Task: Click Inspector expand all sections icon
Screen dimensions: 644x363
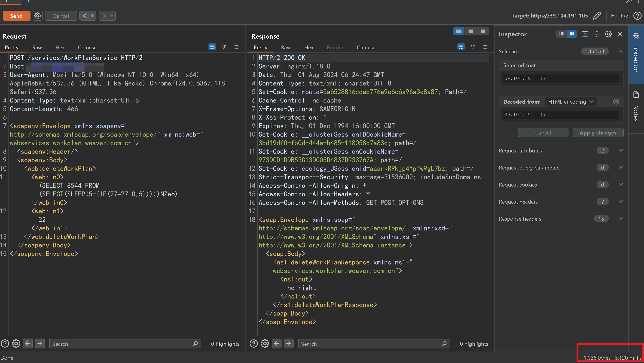Action: [x=585, y=34]
